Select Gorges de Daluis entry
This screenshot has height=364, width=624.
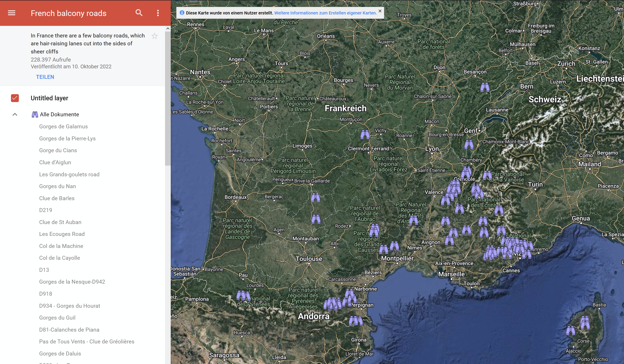pyautogui.click(x=60, y=354)
